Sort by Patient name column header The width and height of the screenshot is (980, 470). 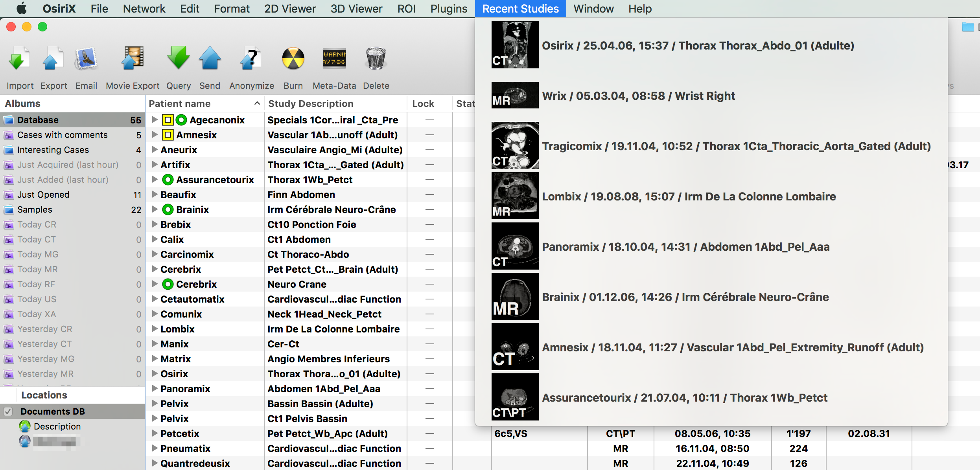point(204,103)
